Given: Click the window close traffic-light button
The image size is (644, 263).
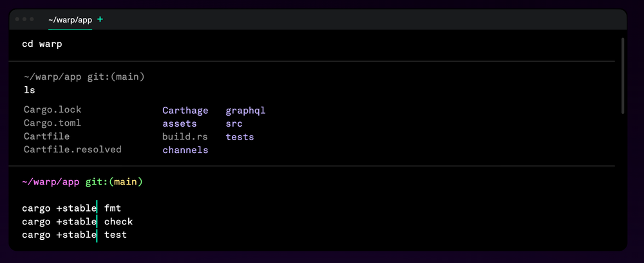Looking at the screenshot, I should click(x=17, y=19).
